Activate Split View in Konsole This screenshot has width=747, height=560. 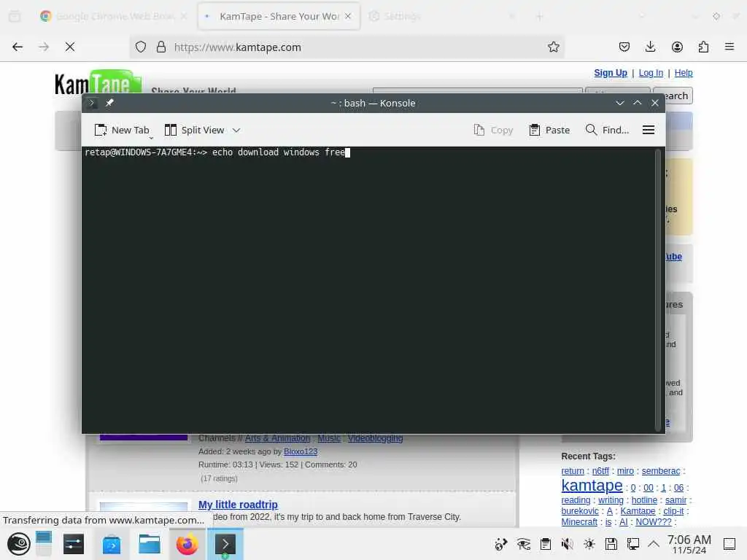(194, 130)
